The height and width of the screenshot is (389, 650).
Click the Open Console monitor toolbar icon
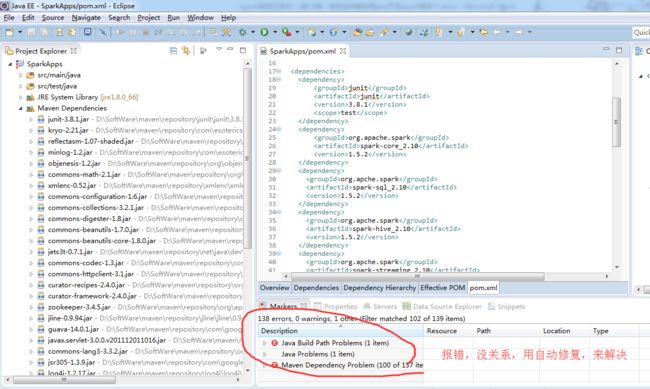coord(87,32)
